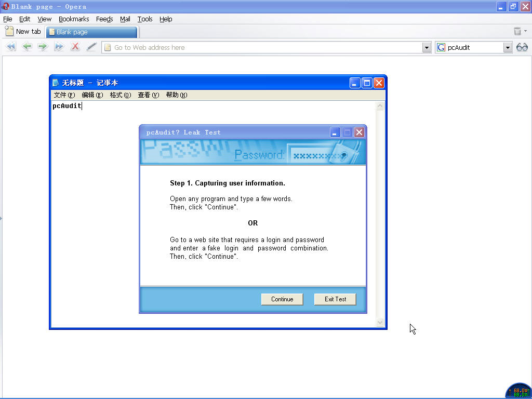This screenshot has height=399, width=532.
Task: Click the Forward arrow in Opera toolbar
Action: coord(43,46)
